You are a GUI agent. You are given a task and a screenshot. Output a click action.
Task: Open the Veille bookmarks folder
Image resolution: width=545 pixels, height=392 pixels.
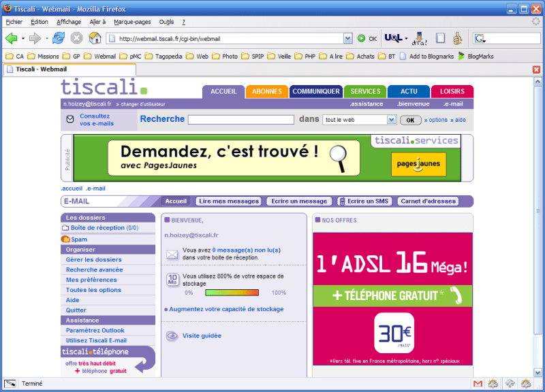click(x=279, y=56)
